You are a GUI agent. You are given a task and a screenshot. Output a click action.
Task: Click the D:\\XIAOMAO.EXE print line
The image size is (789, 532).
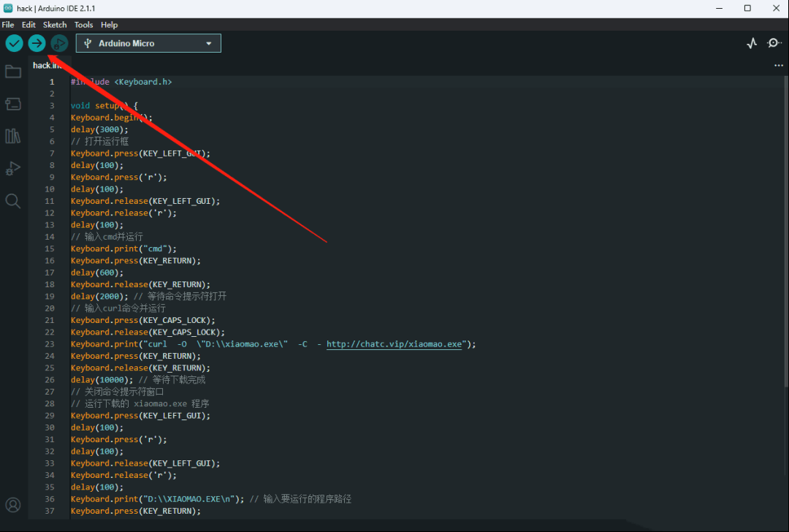[x=211, y=499]
